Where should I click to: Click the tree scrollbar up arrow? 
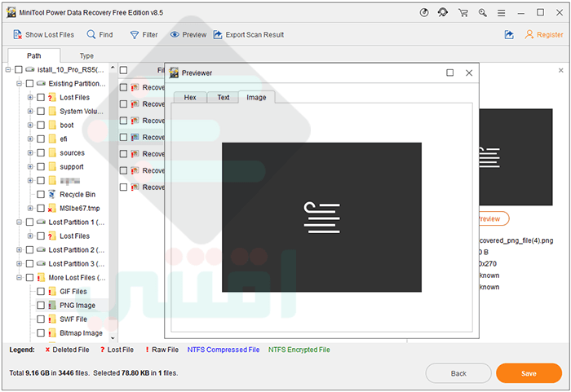tap(113, 68)
